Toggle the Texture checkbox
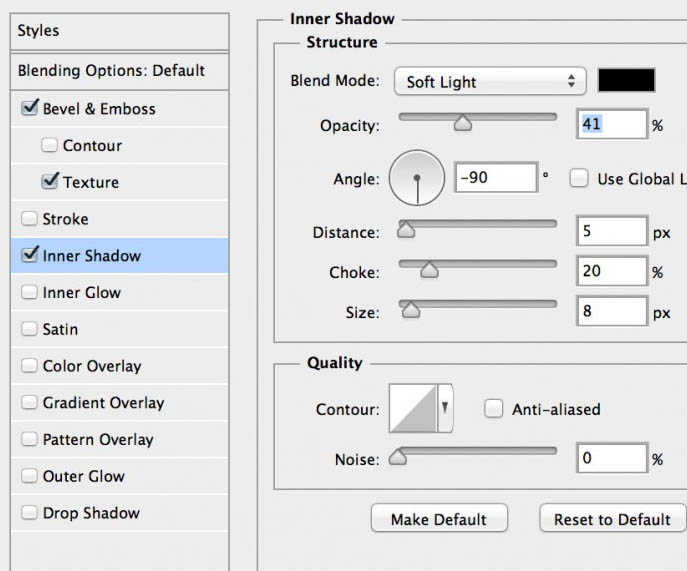 (50, 181)
